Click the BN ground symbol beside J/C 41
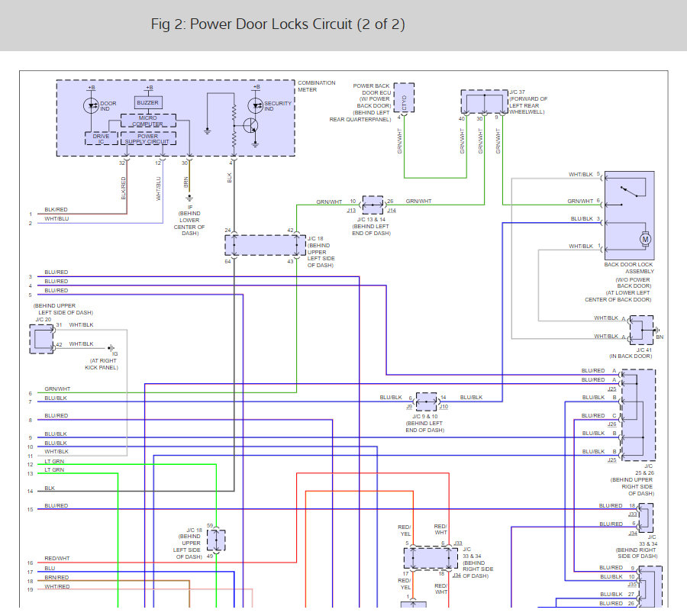The width and height of the screenshot is (687, 616). coord(656,330)
